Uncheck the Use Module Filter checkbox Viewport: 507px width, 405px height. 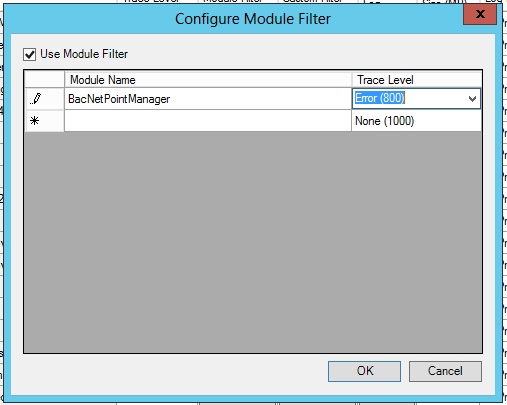[x=29, y=54]
